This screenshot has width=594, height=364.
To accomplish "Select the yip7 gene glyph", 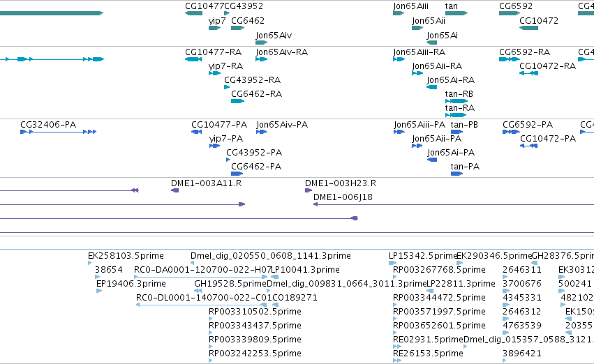I will pos(214,28).
